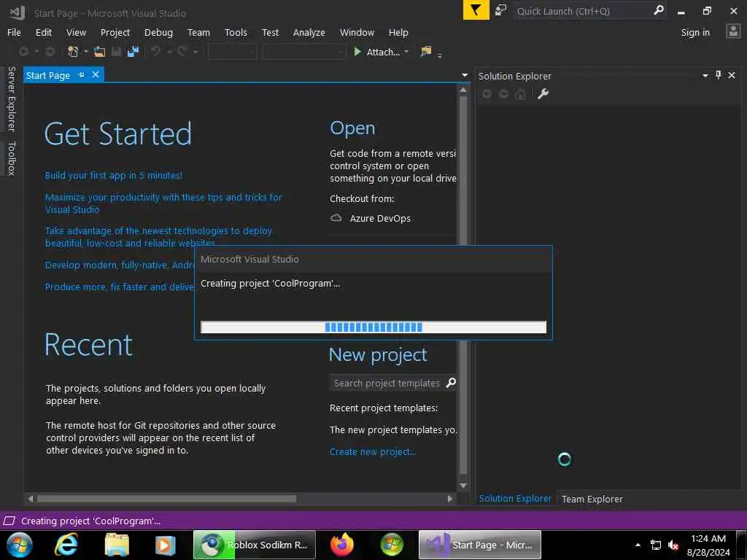Click the Save All toolbar icon
The width and height of the screenshot is (747, 560).
[133, 52]
